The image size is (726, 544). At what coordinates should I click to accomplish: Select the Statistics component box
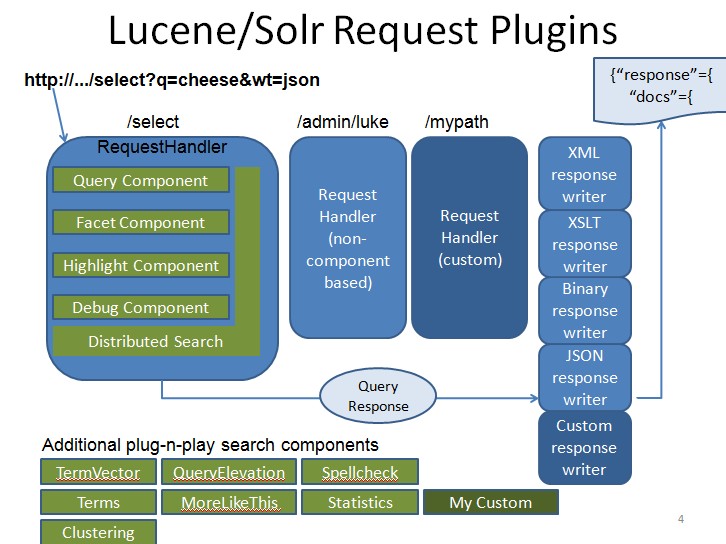point(360,502)
